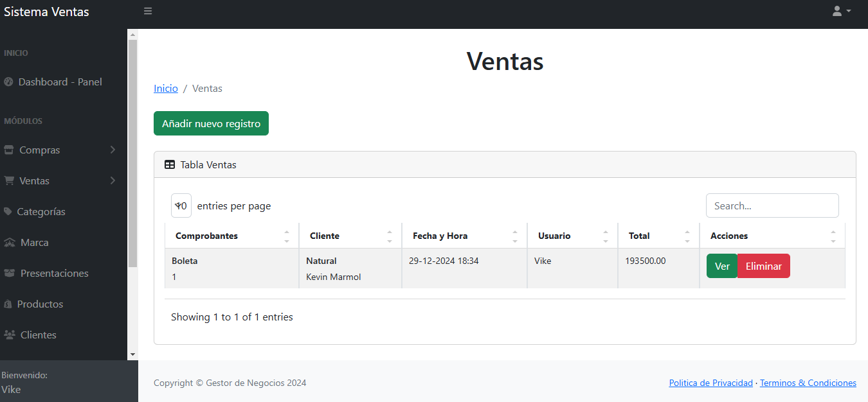The width and height of the screenshot is (868, 402).
Task: Select the Categorías tag icon
Action: 8,211
